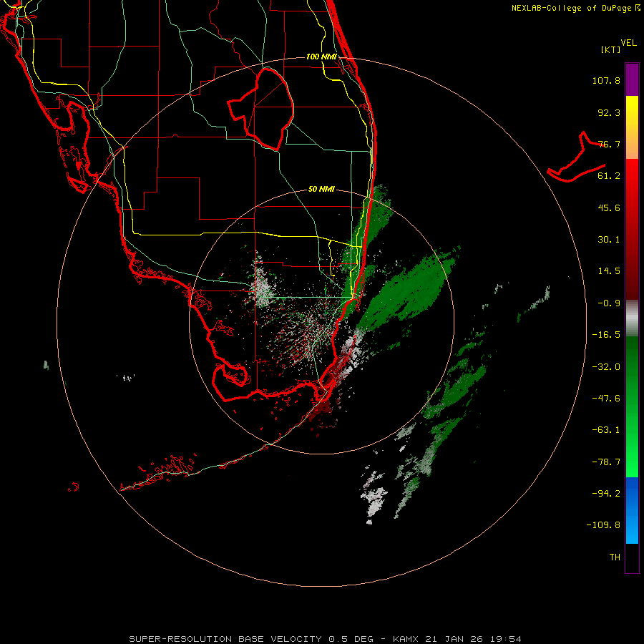
Task: Click the NEXLAB-College of DuPage label
Action: click(576, 8)
